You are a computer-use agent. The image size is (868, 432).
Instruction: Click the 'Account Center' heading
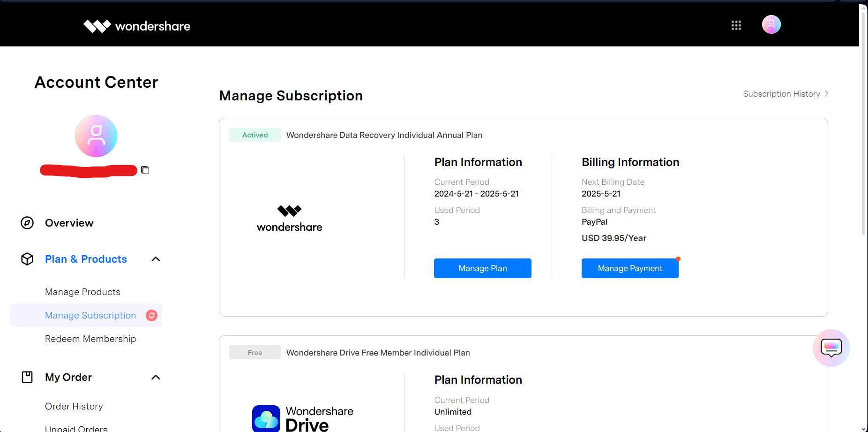point(97,82)
